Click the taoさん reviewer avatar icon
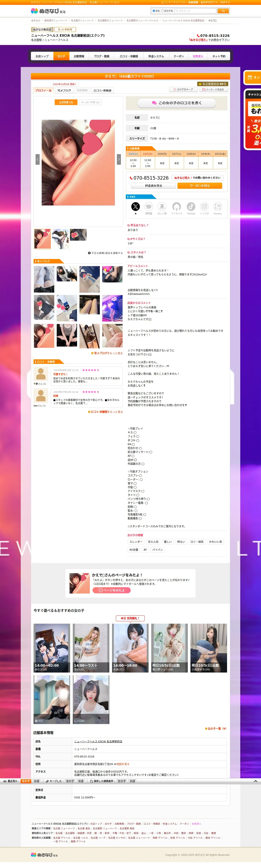Viewport: 261px width, 868px height. (41, 396)
